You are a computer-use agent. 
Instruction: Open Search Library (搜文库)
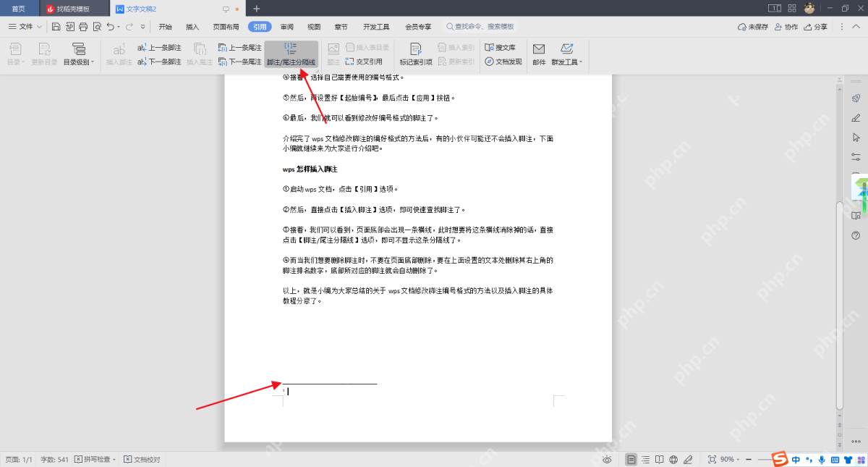click(500, 48)
